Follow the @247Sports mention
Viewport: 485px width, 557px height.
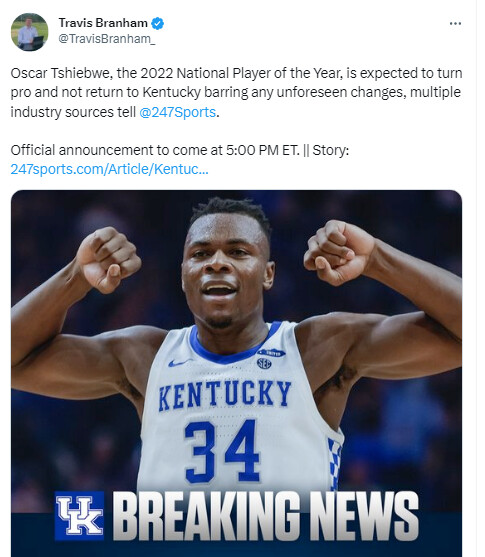coord(177,112)
